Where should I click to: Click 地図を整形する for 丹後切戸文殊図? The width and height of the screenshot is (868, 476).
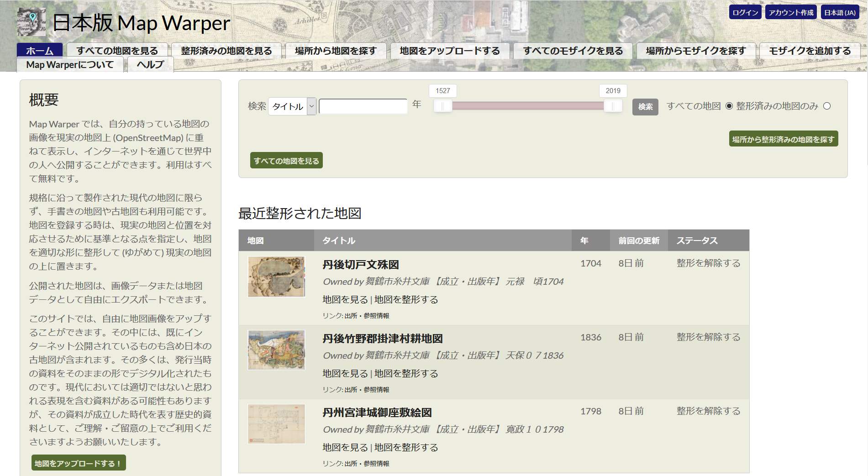coord(406,299)
